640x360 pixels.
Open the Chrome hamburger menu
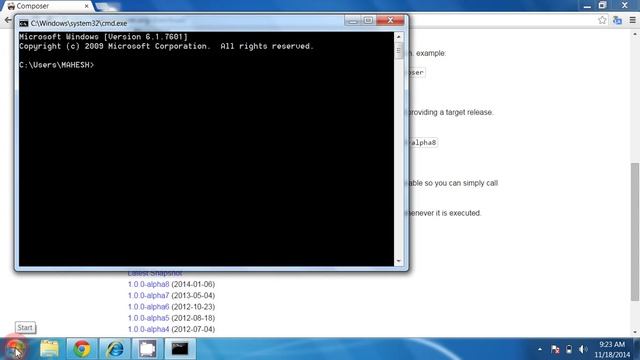633,20
